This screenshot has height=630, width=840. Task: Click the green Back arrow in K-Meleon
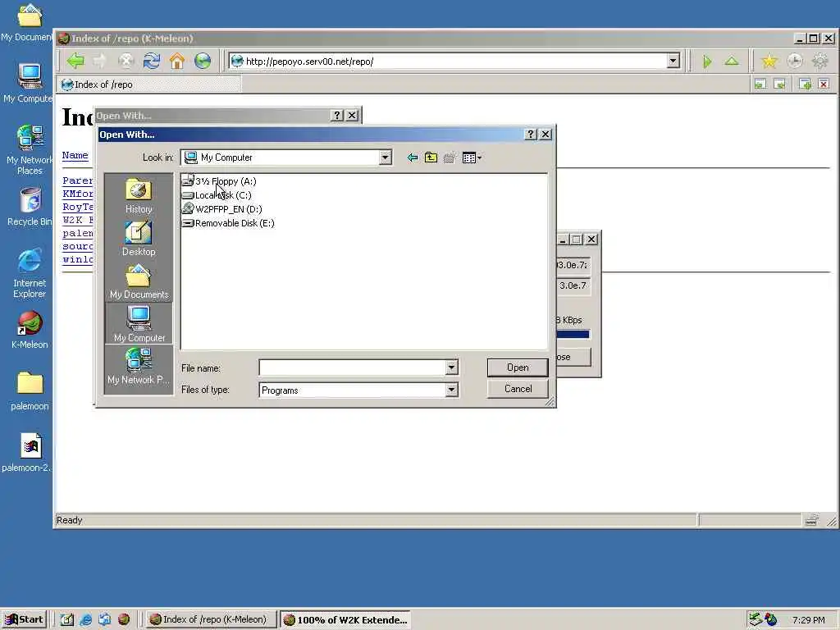click(x=75, y=61)
